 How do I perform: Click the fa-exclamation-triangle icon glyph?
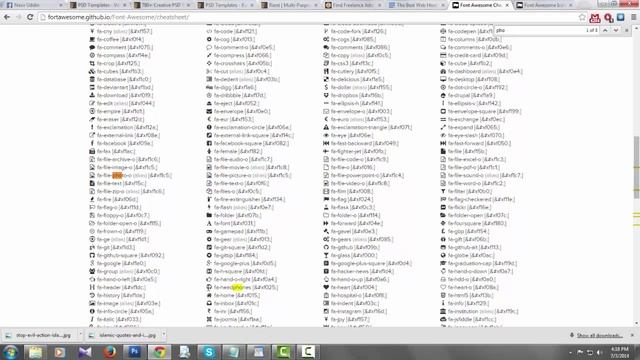326,127
